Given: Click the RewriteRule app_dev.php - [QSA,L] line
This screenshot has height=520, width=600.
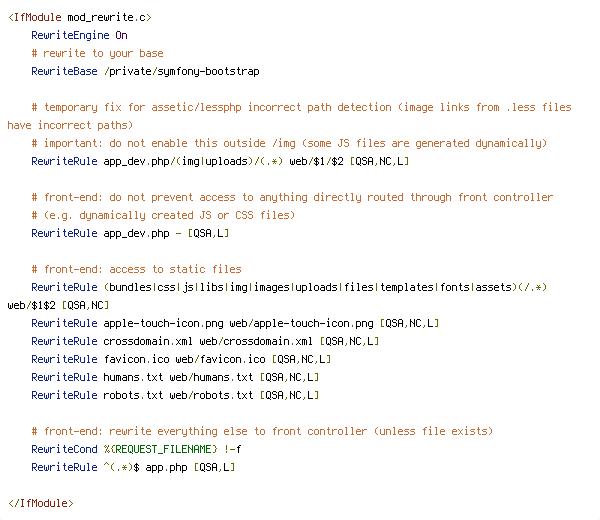Looking at the screenshot, I should (x=130, y=233).
